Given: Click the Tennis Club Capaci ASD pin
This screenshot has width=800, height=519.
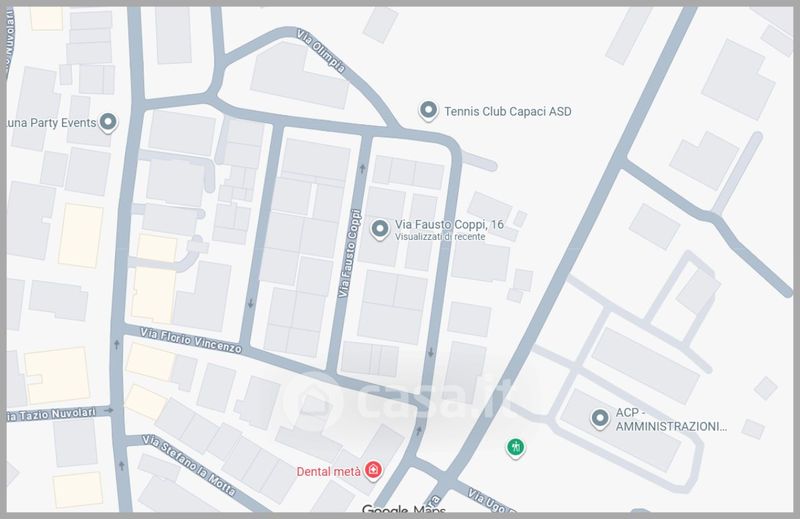Looking at the screenshot, I should 429,111.
